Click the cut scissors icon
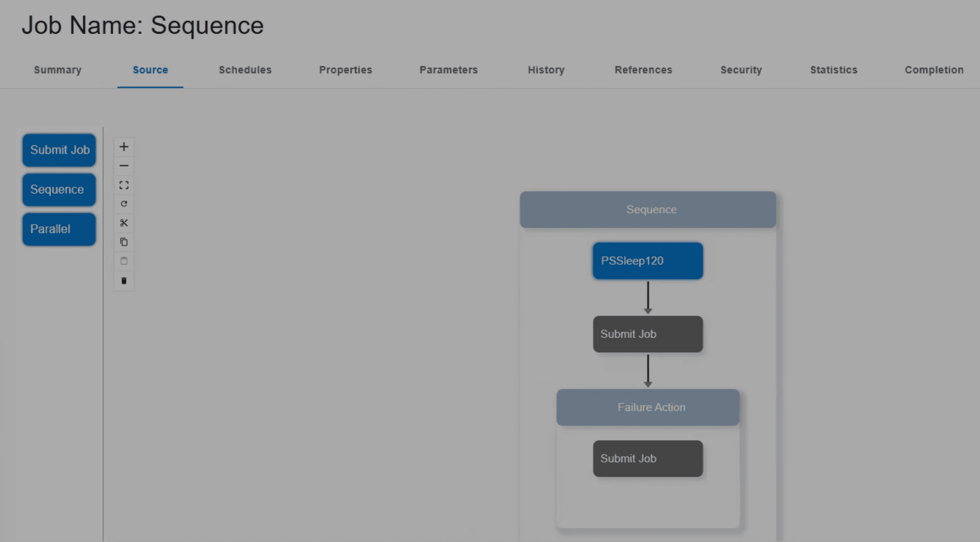Image resolution: width=980 pixels, height=542 pixels. 124,223
